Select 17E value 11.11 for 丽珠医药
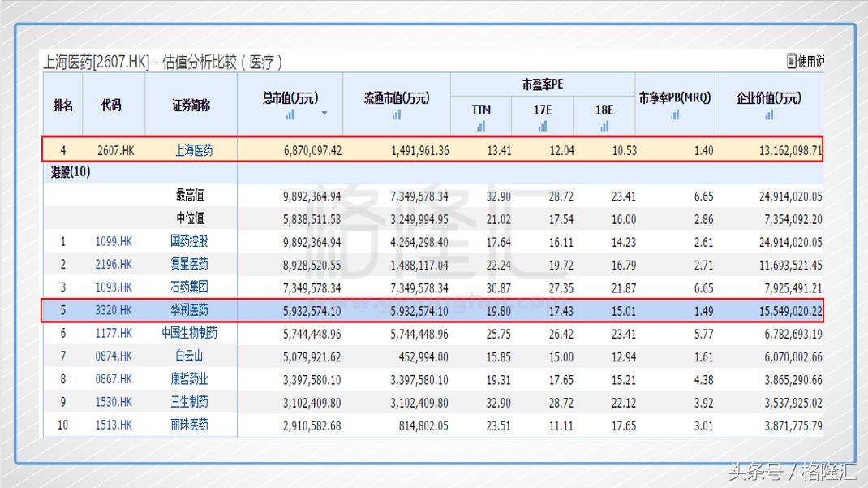 point(561,426)
